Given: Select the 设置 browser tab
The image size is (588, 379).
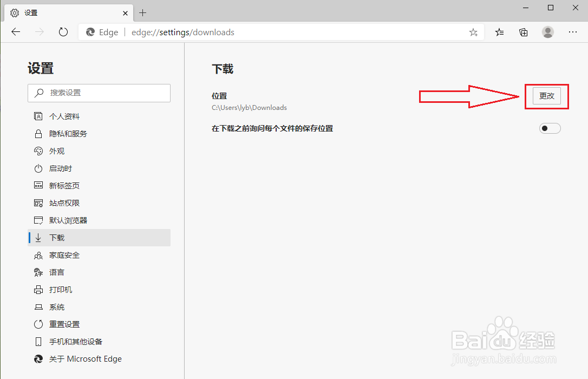Looking at the screenshot, I should click(69, 13).
